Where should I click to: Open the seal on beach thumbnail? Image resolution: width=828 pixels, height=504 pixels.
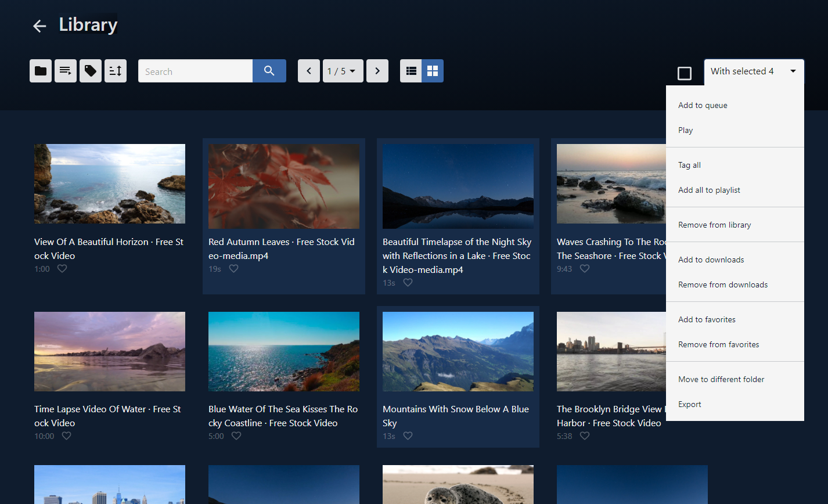(x=458, y=484)
